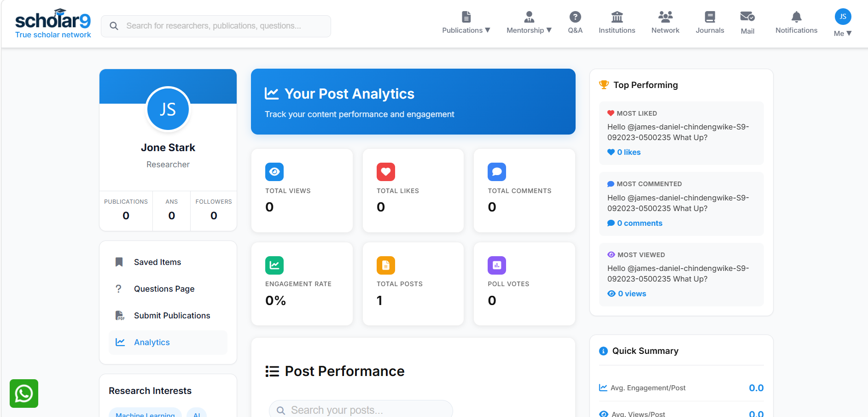The height and width of the screenshot is (417, 868).
Task: Click the search magnifier icon in header
Action: tap(114, 26)
